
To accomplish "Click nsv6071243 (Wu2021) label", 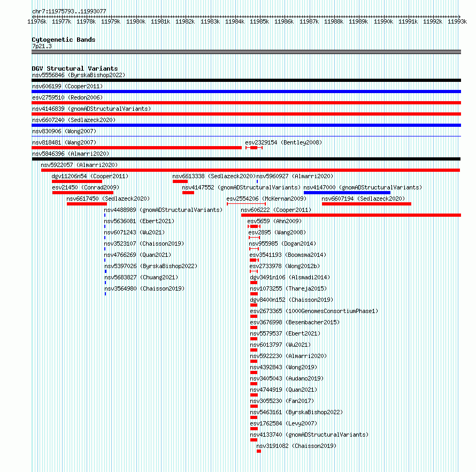I will [134, 232].
